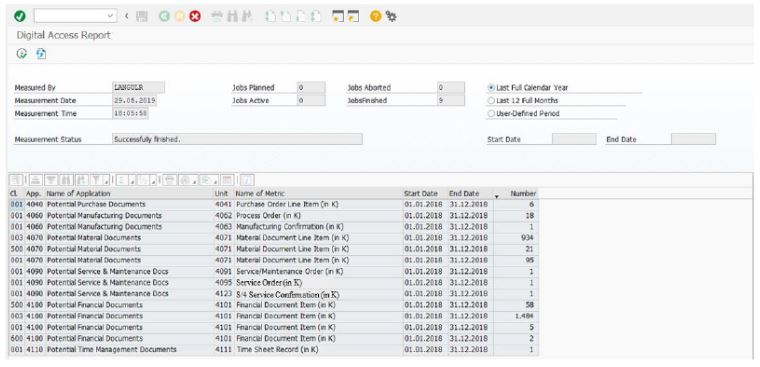Open the yellow Help question mark icon
Viewport: 760px width, 367px height.
click(x=376, y=16)
